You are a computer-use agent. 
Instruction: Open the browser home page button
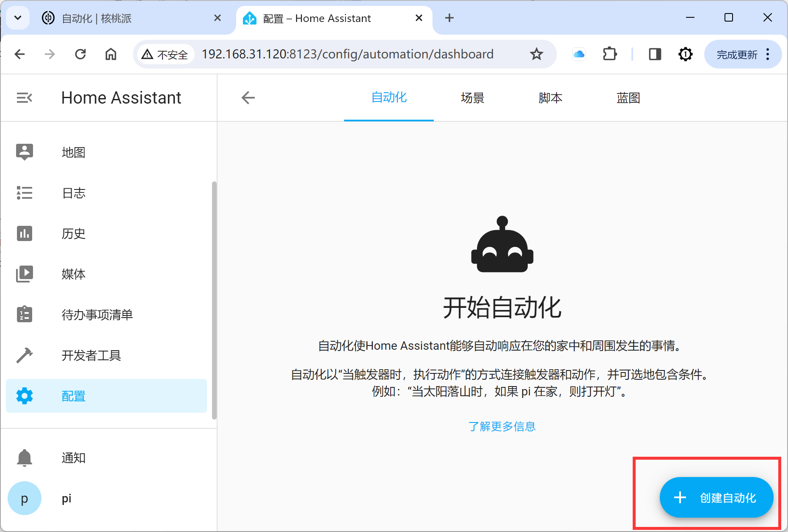(111, 54)
